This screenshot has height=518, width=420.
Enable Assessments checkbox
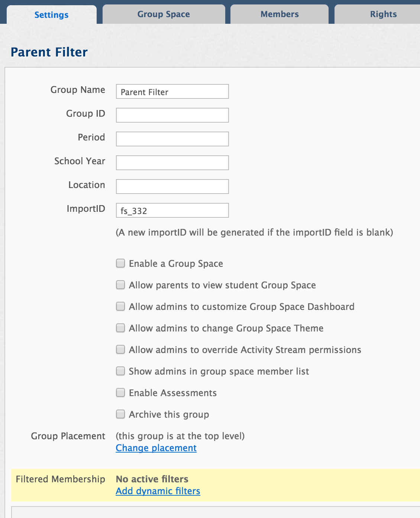120,393
